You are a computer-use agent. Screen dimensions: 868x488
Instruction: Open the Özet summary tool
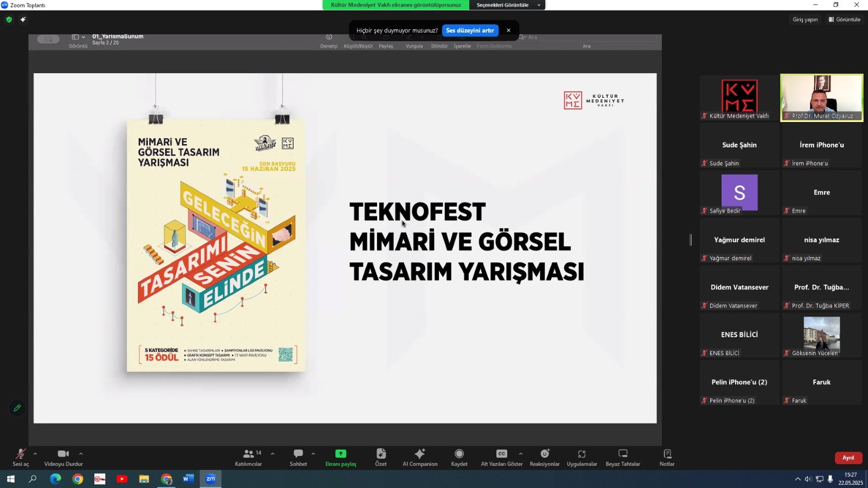coord(381,457)
